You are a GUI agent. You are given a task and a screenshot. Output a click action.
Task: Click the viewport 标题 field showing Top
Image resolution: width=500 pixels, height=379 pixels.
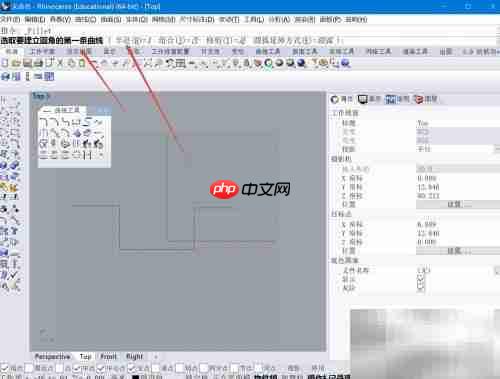click(x=458, y=123)
